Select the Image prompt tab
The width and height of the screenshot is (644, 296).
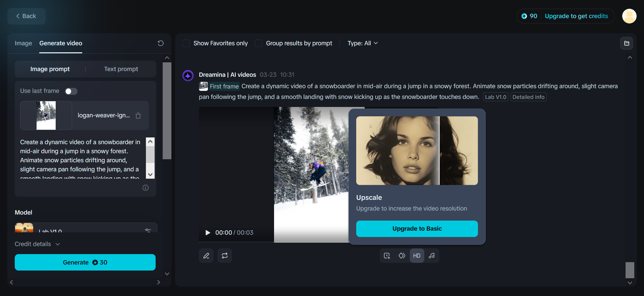(x=50, y=69)
